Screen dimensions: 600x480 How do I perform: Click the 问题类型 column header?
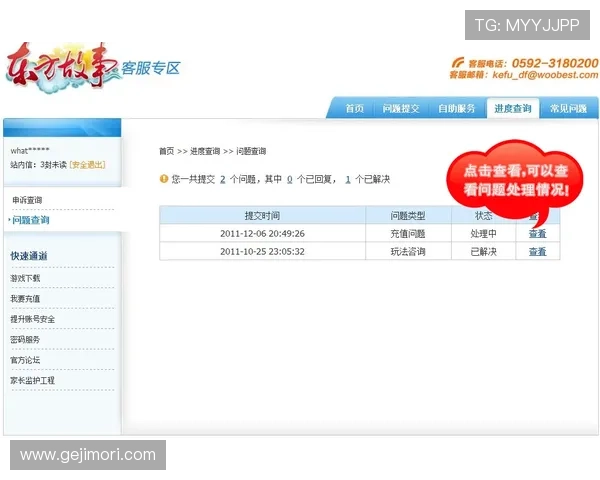pyautogui.click(x=408, y=216)
